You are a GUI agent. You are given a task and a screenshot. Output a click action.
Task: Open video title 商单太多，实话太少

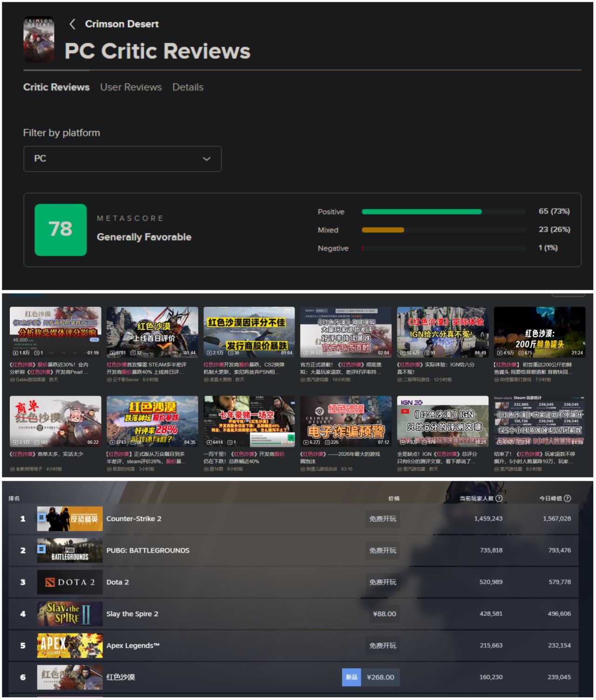[x=47, y=454]
